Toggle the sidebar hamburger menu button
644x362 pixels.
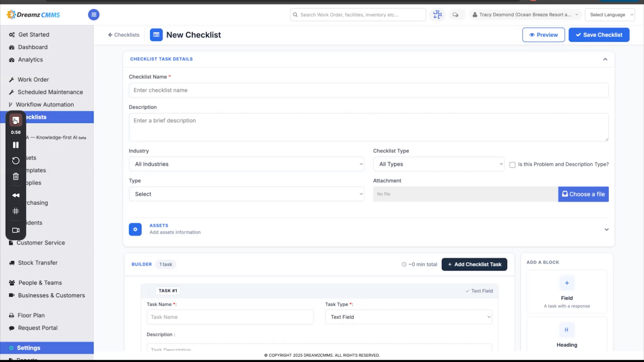click(x=94, y=14)
